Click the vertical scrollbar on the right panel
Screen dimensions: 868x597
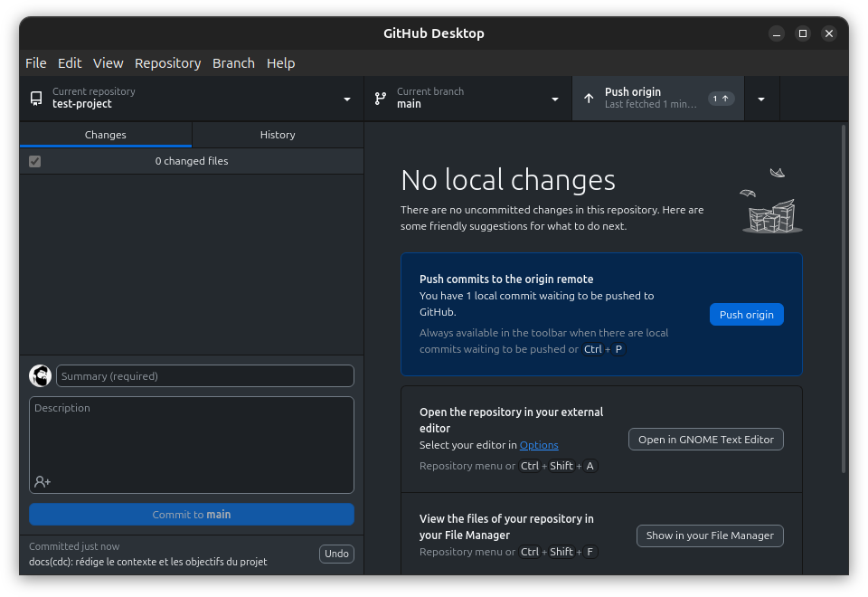844,299
